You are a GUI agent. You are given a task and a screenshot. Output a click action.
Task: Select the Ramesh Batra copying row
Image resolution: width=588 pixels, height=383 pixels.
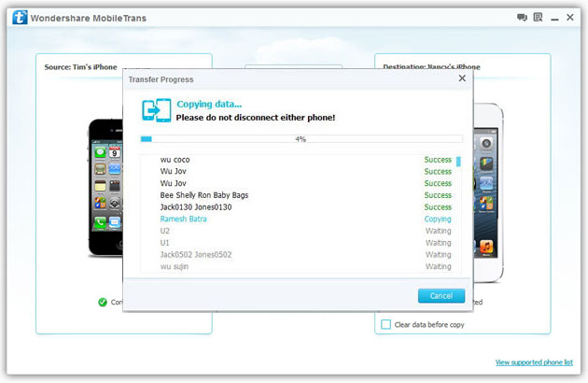[300, 219]
